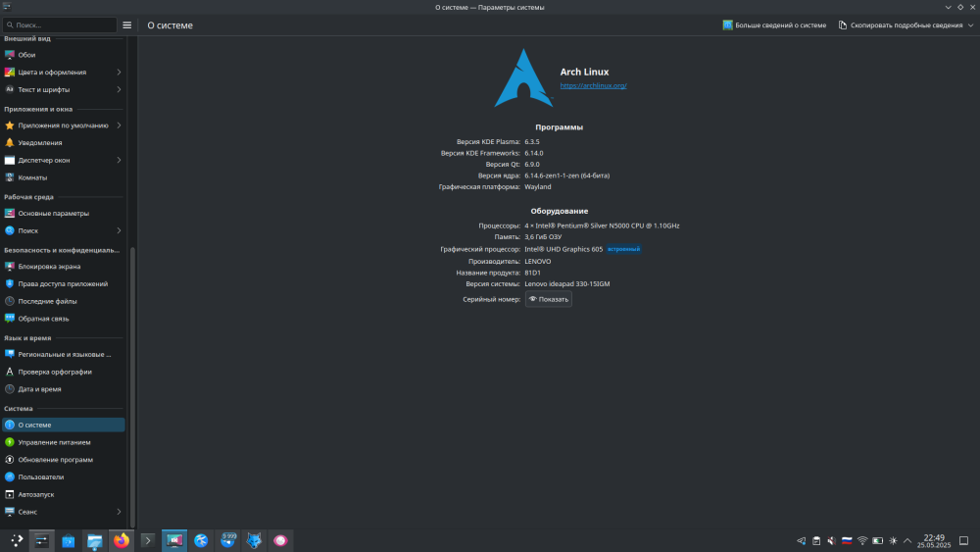Expand Диспетчер окон chevron
Viewport: 980px width, 552px height.
click(119, 161)
